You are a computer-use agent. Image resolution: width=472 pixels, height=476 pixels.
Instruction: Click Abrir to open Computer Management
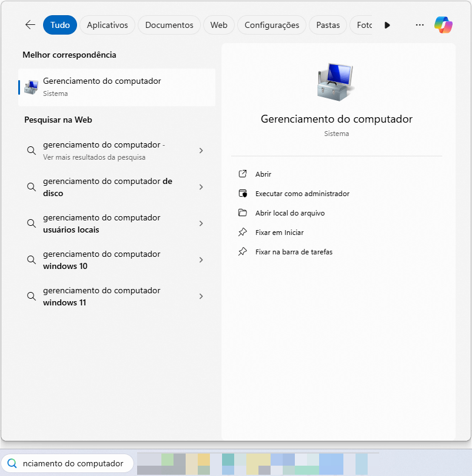pos(263,174)
